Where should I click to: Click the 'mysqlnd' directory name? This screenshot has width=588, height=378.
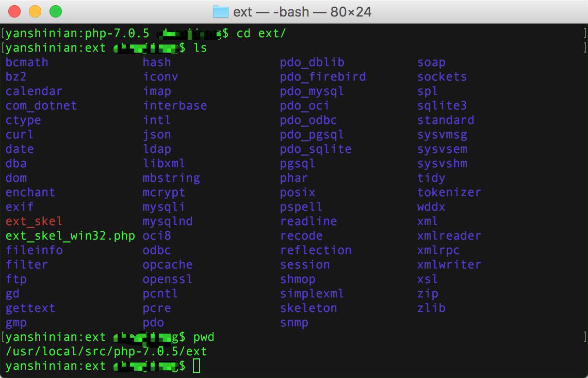tap(168, 222)
